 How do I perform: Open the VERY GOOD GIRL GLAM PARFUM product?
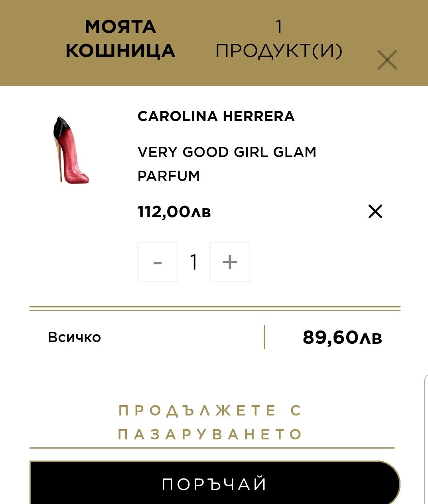(x=227, y=163)
